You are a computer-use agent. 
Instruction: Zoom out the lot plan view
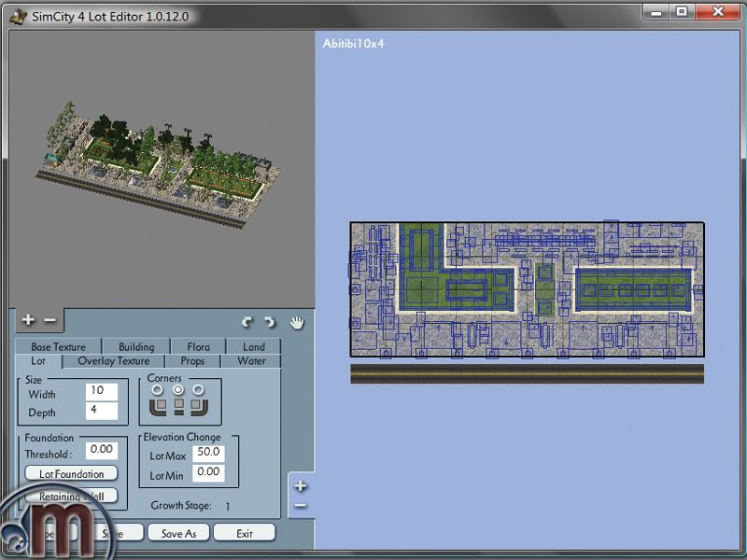(x=301, y=505)
